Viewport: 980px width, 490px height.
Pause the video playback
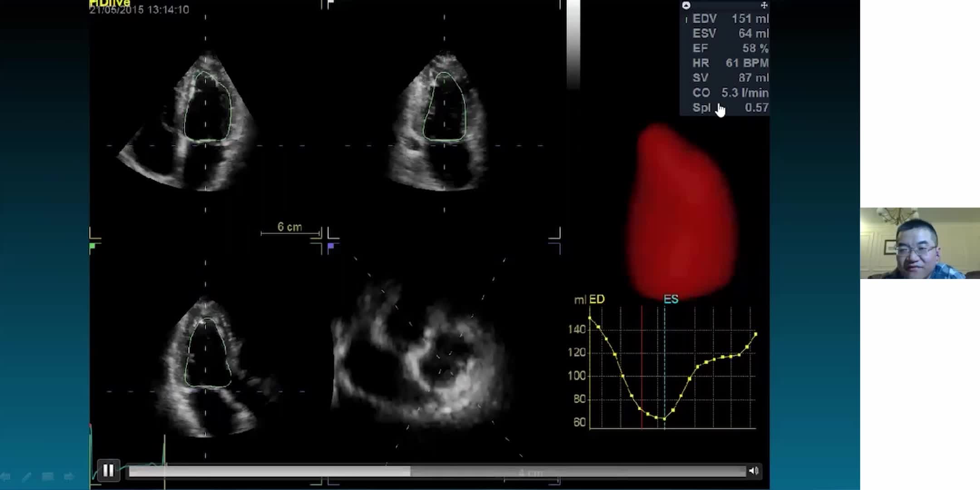click(x=108, y=470)
